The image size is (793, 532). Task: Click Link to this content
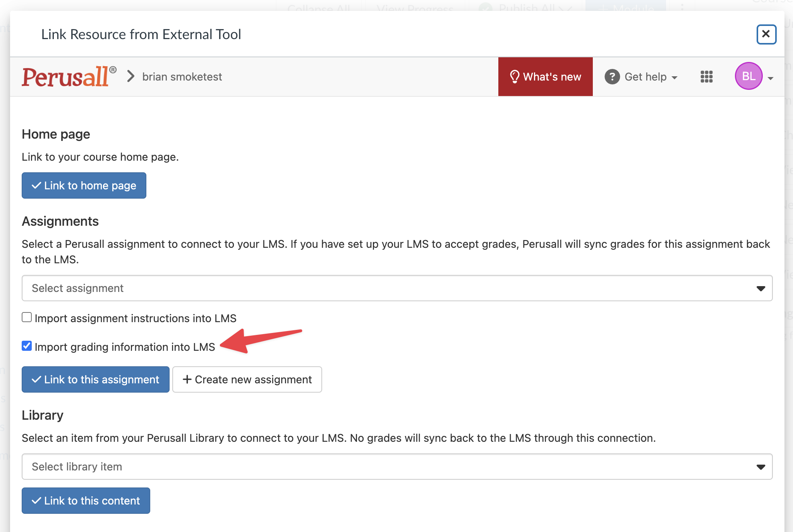(86, 500)
